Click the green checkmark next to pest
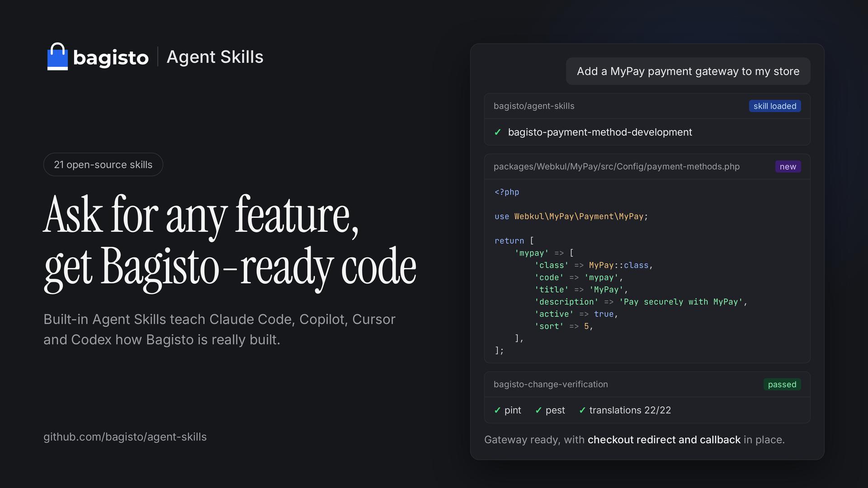 click(x=538, y=410)
